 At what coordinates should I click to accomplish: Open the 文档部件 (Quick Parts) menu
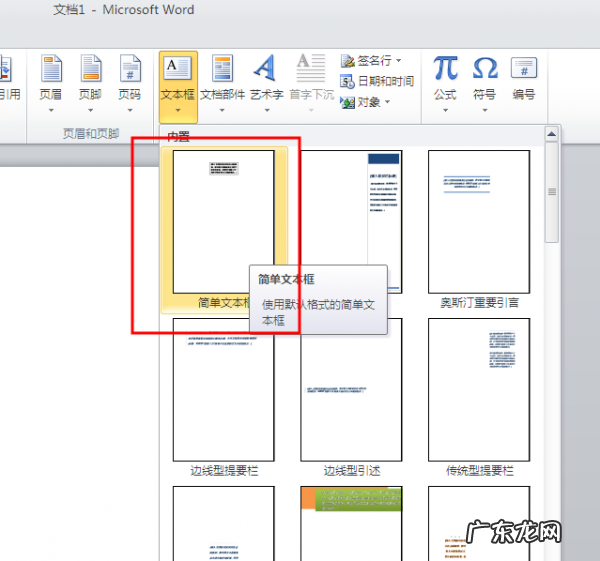click(222, 80)
